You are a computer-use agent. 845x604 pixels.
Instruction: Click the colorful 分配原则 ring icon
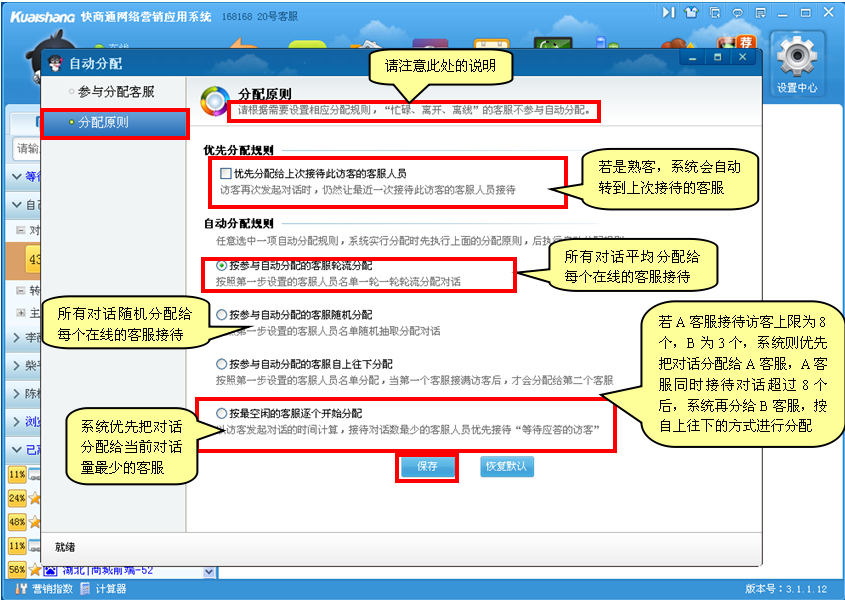coord(215,100)
